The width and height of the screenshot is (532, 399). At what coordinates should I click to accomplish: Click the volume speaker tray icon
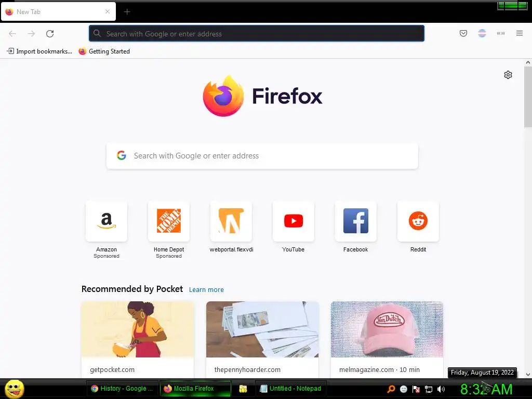pyautogui.click(x=441, y=389)
